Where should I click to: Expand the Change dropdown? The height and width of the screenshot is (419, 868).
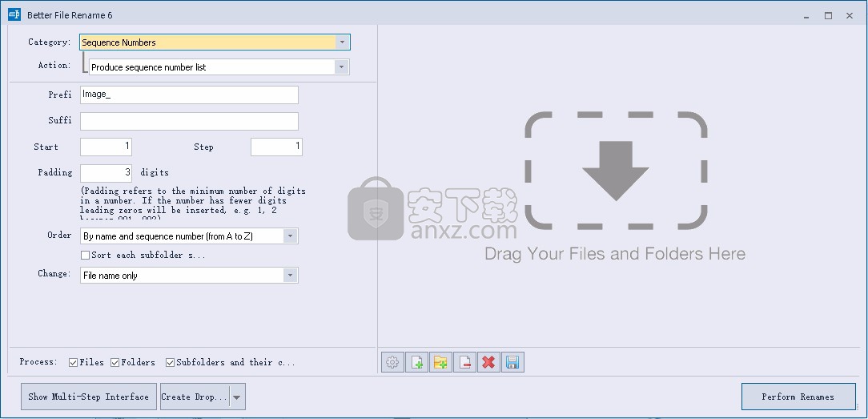point(290,276)
